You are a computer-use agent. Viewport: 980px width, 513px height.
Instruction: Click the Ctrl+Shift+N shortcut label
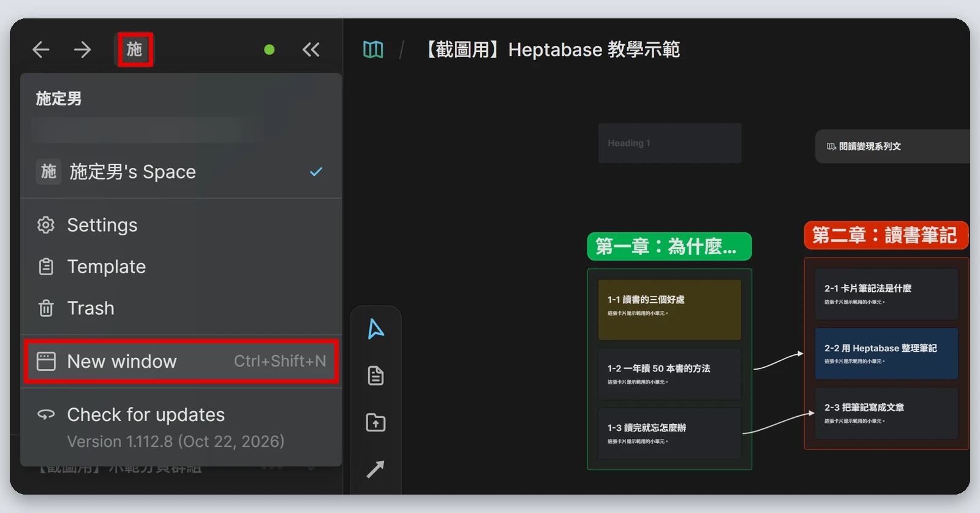[280, 361]
